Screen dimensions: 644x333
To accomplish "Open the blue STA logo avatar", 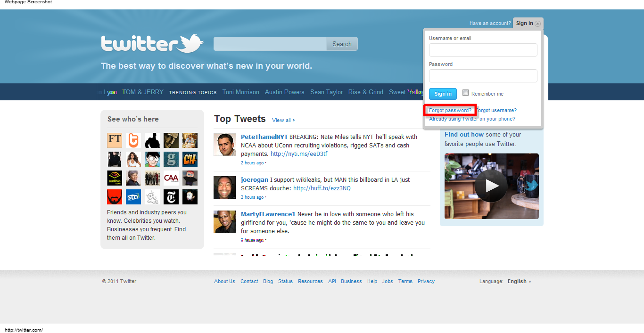I will point(133,197).
